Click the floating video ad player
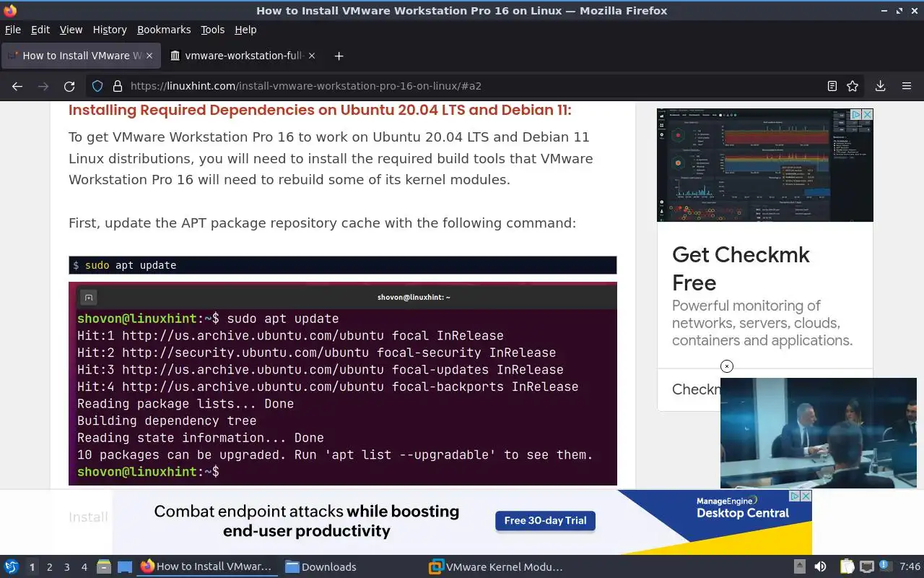 818,433
